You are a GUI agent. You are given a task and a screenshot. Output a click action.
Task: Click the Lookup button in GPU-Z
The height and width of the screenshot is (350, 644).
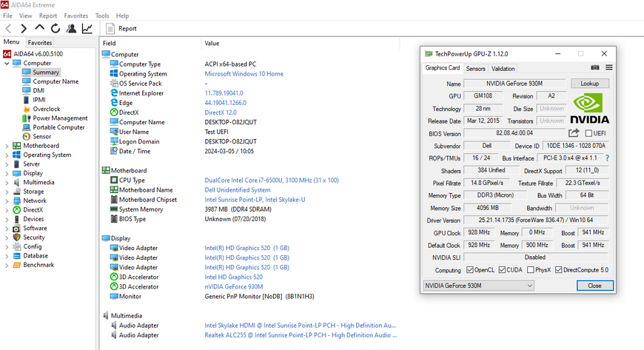[x=590, y=84]
